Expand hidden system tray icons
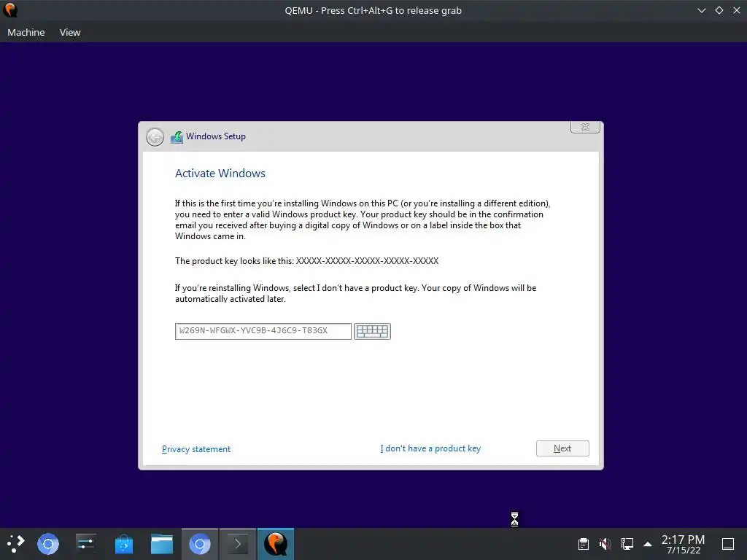This screenshot has height=560, width=747. coord(648,544)
